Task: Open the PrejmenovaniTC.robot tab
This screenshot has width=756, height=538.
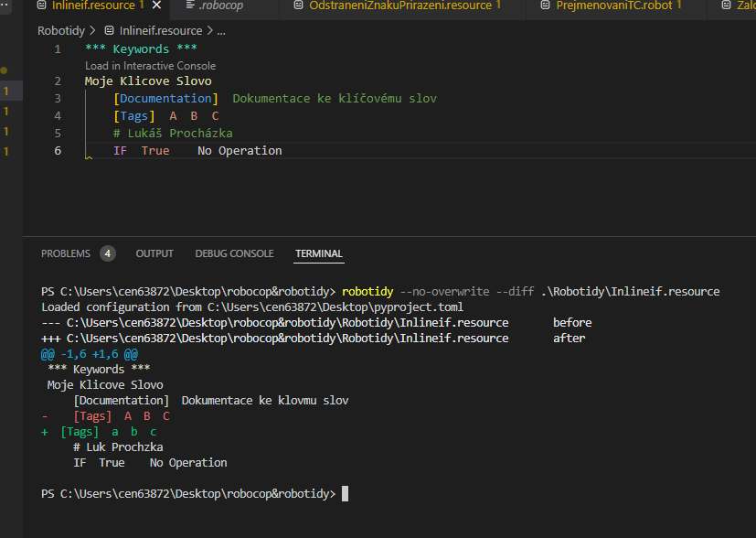Action: click(x=613, y=5)
